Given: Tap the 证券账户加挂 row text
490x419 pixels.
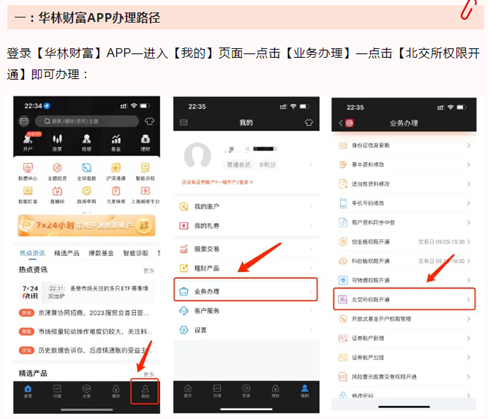Looking at the screenshot, I should tap(368, 357).
